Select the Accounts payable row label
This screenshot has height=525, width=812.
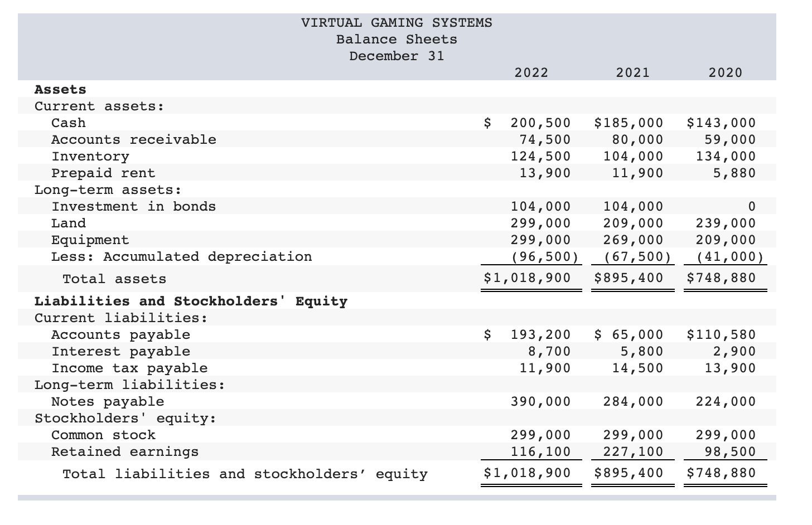120,335
